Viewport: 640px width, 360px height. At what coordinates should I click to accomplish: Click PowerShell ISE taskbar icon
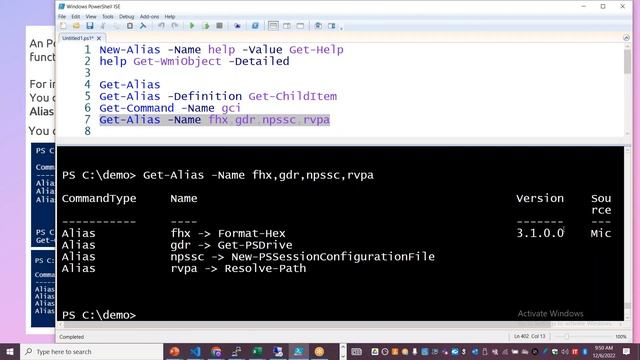(x=299, y=351)
